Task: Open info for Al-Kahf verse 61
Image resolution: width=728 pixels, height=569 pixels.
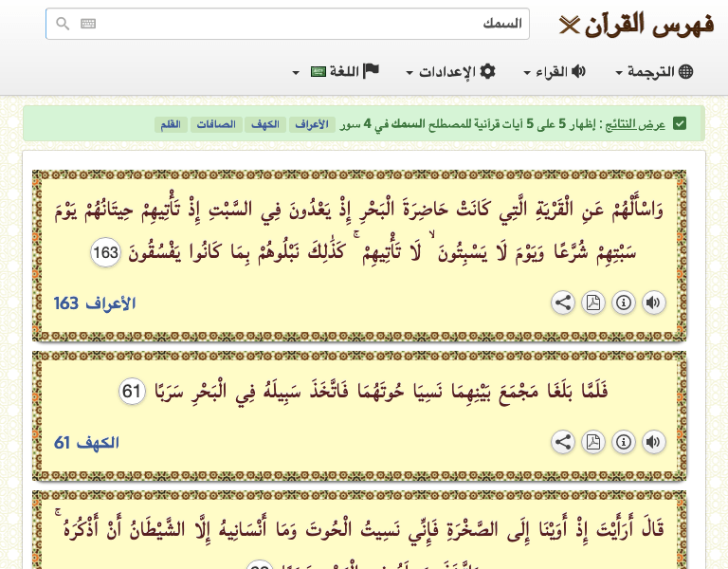Action: (x=623, y=442)
